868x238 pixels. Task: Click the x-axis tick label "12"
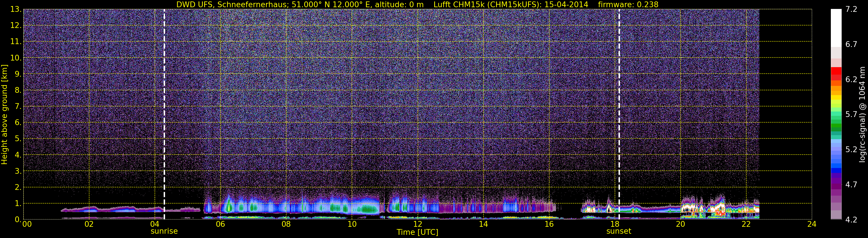[x=417, y=224]
